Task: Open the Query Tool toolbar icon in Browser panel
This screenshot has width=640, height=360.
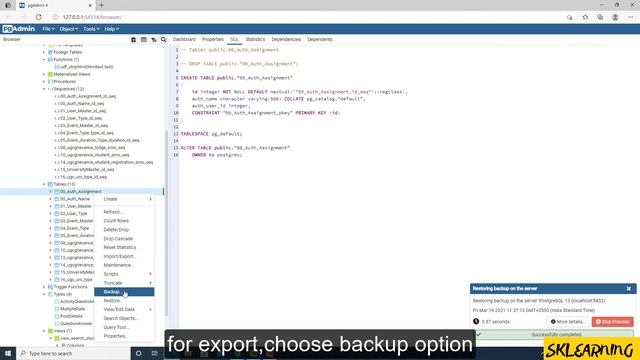Action: click(133, 40)
